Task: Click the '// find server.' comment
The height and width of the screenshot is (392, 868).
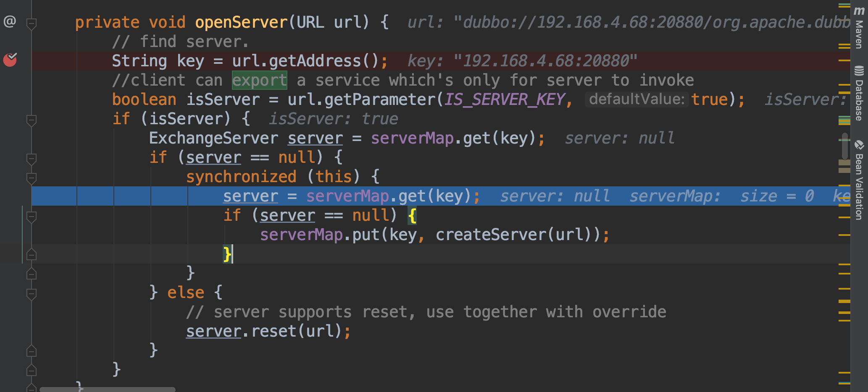Action: click(x=181, y=42)
